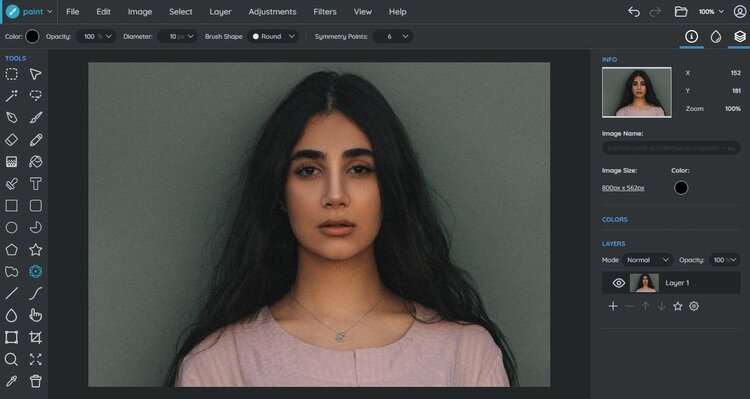Select the brush tool

(35, 118)
